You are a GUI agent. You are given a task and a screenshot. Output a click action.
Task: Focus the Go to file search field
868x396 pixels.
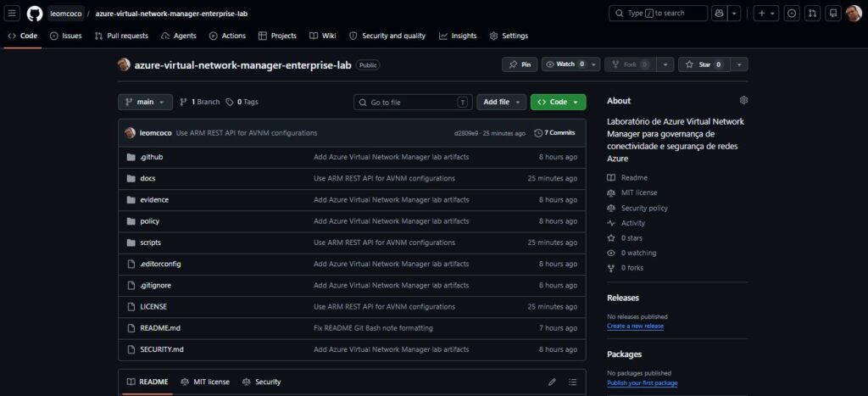coord(413,102)
